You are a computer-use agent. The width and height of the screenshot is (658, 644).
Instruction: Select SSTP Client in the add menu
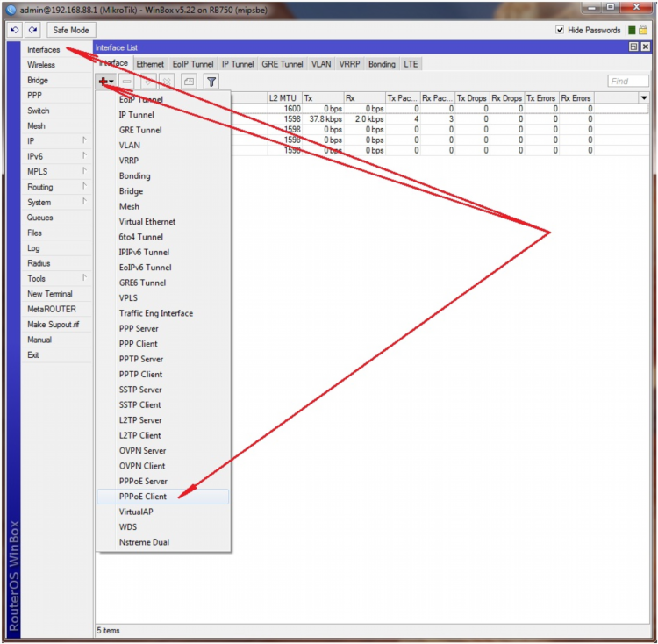click(x=163, y=404)
